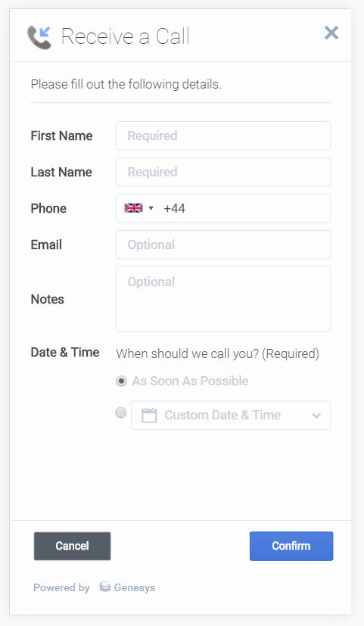Click inside the Notes text area
This screenshot has height=626, width=364.
pos(223,299)
